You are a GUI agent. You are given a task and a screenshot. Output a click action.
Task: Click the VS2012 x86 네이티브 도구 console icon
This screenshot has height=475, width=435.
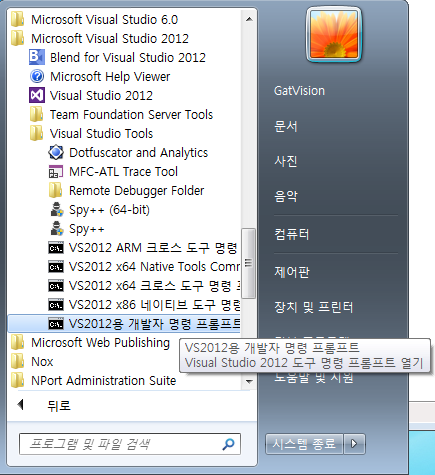(x=56, y=305)
